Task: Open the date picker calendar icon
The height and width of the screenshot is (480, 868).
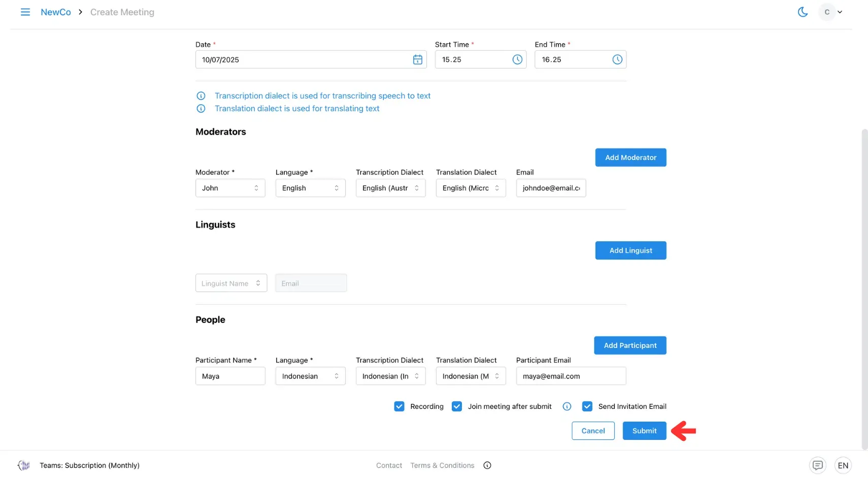Action: (x=417, y=60)
